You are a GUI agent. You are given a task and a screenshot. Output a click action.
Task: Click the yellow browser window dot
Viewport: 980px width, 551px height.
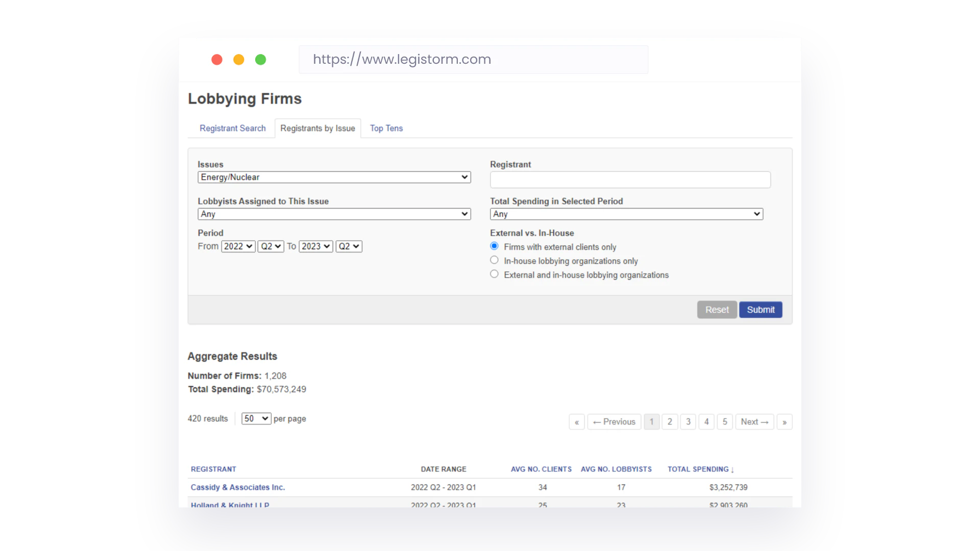click(x=238, y=60)
